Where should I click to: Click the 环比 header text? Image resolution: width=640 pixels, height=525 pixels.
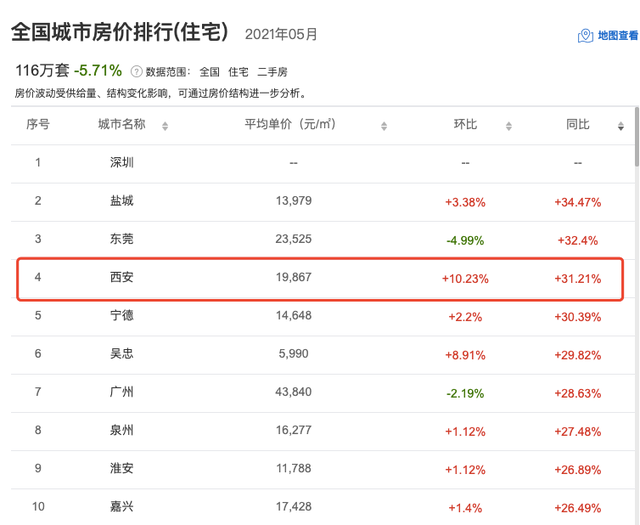pyautogui.click(x=465, y=124)
